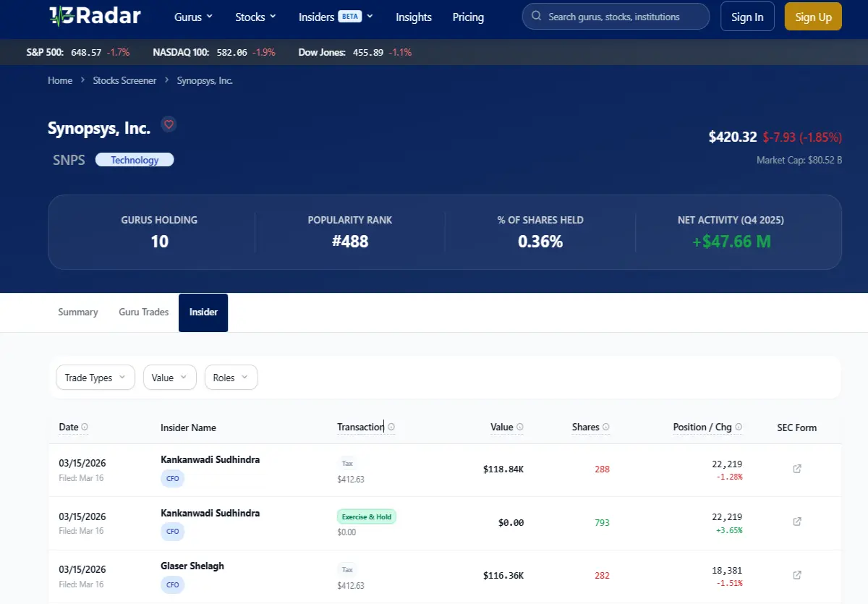The height and width of the screenshot is (604, 868).
Task: Open SEC form for Exercise & Hold trade
Action: [797, 522]
